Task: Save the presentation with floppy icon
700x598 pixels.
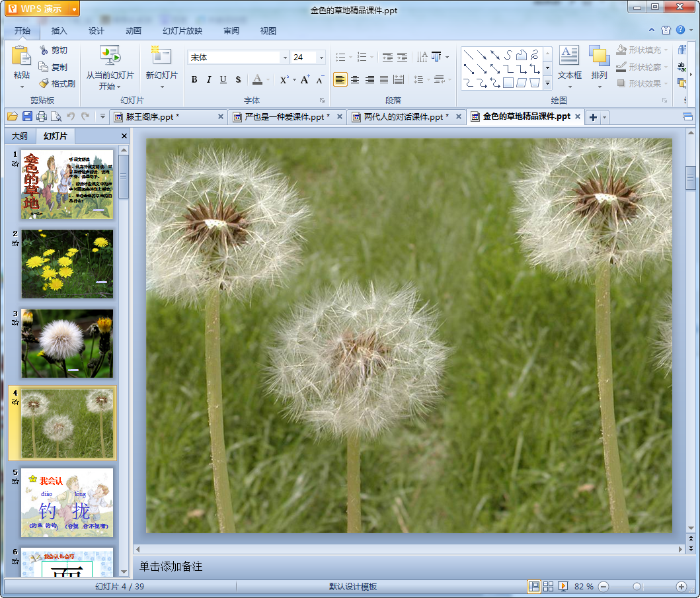Action: [27, 117]
